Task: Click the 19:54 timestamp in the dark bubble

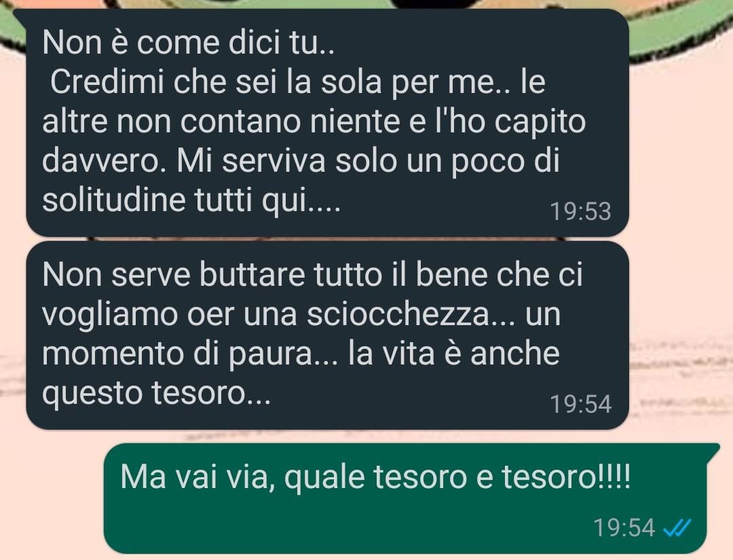Action: click(x=580, y=404)
